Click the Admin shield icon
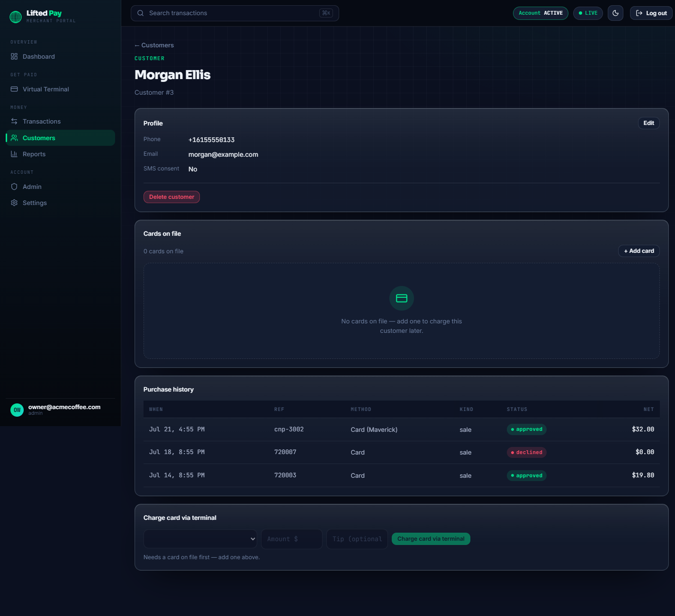The width and height of the screenshot is (675, 616). [14, 187]
